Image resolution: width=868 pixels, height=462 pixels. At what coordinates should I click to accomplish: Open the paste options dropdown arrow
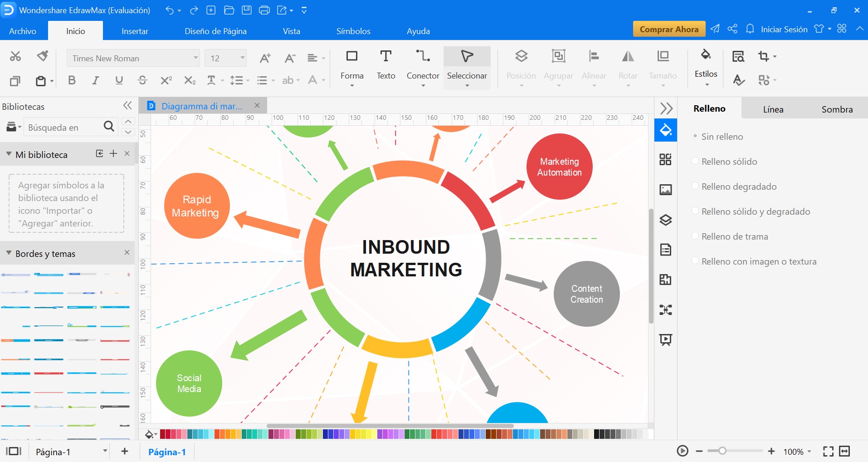[x=52, y=81]
